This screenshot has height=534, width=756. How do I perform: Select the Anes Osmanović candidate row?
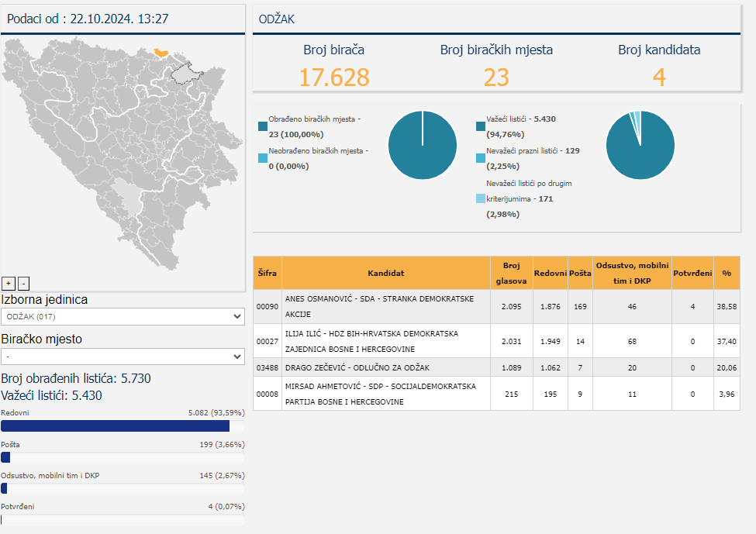click(x=386, y=307)
